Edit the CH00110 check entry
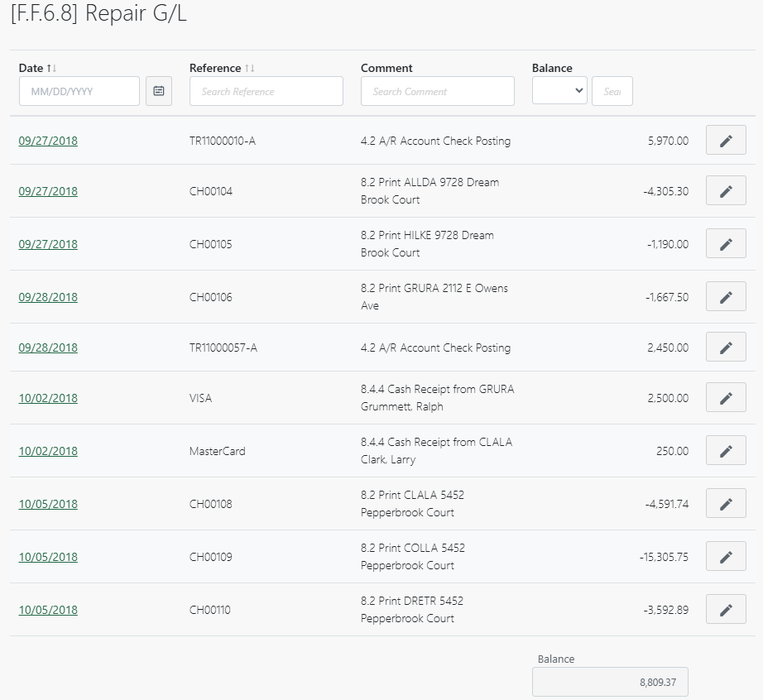 coord(725,609)
